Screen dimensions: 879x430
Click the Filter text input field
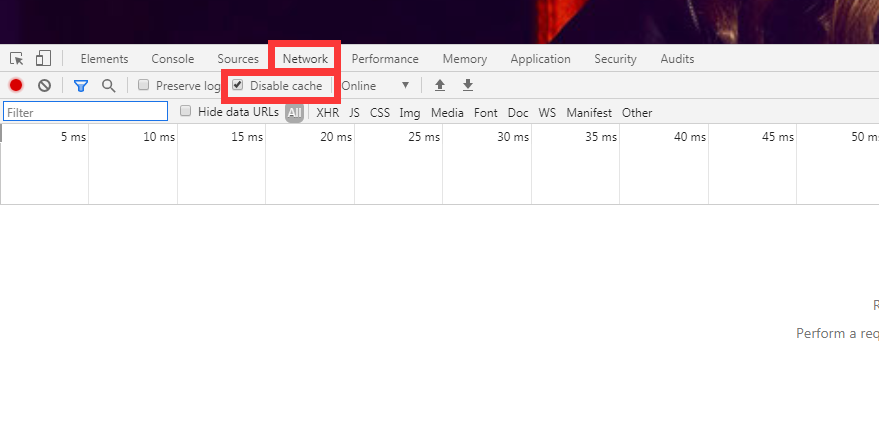85,113
